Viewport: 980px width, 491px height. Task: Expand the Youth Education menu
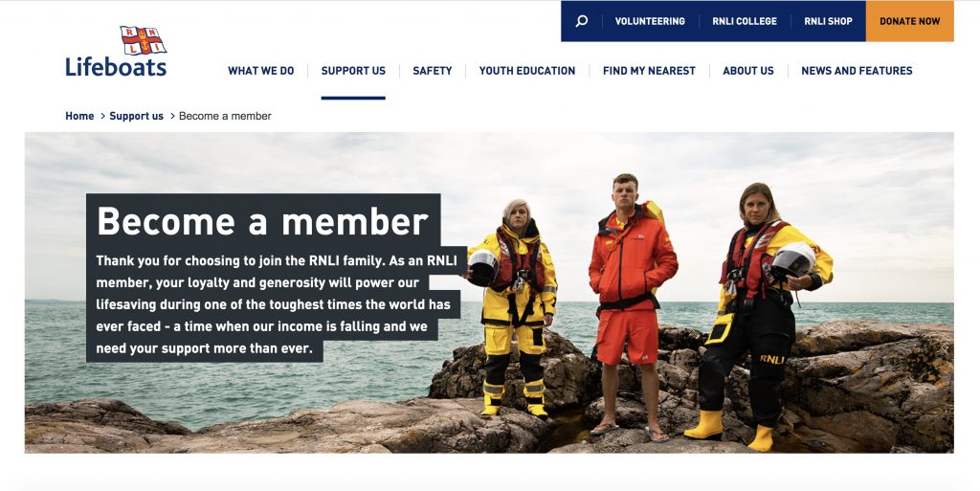(x=527, y=71)
